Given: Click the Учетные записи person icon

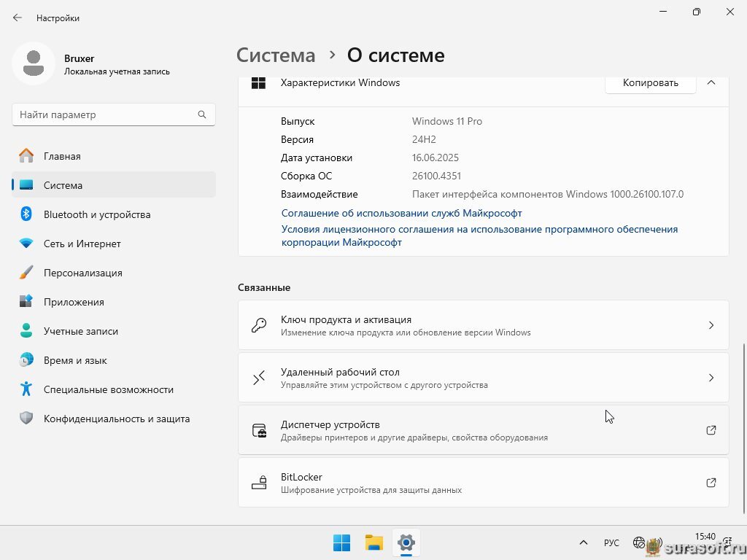Looking at the screenshot, I should [x=26, y=330].
